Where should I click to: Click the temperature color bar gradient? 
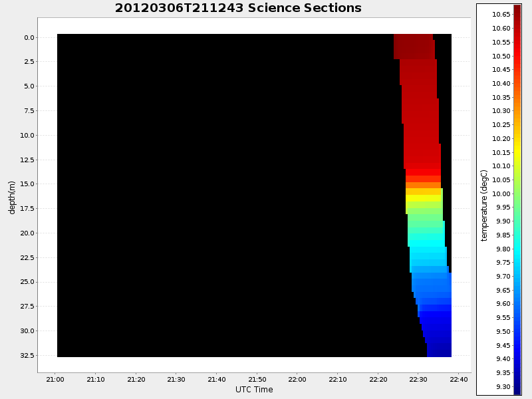point(517,199)
